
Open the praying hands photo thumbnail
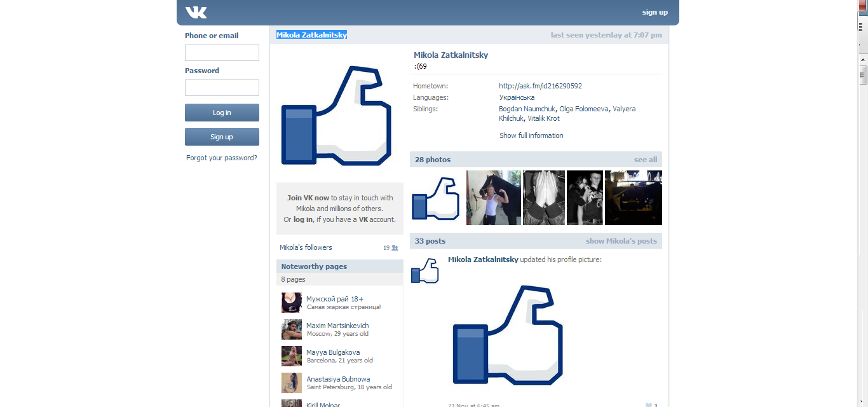(544, 198)
